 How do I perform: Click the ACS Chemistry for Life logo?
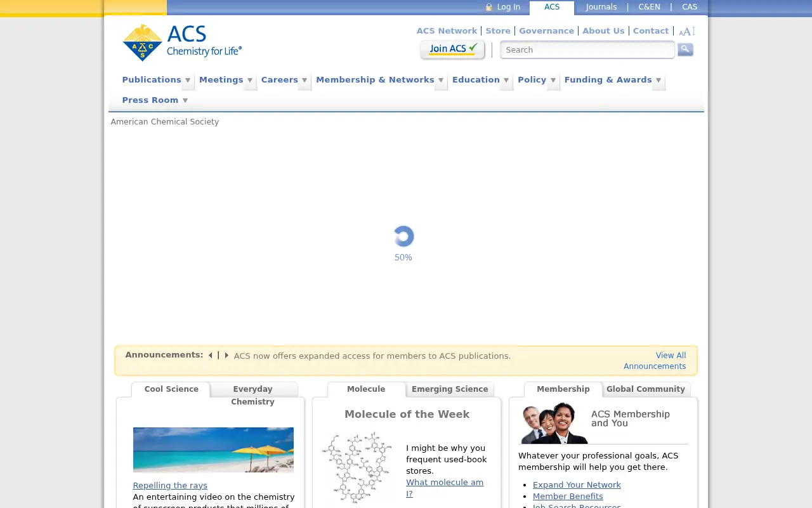click(x=182, y=43)
